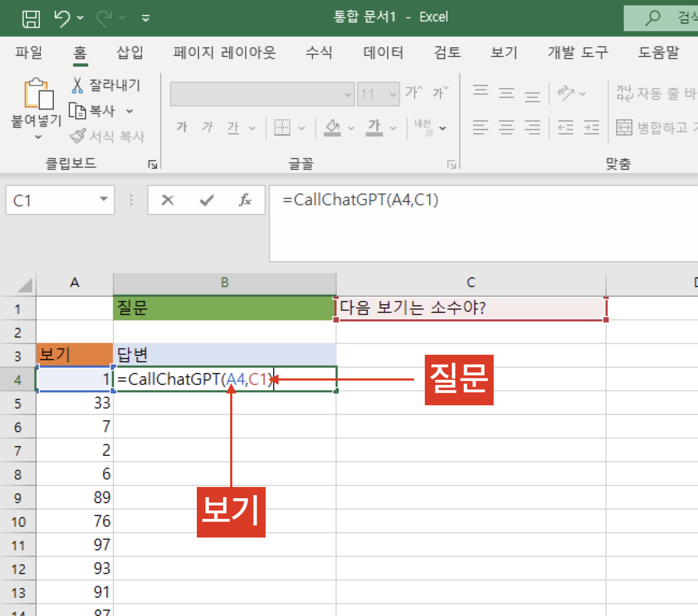Expand the 복사 dropdown arrow
The width and height of the screenshot is (698, 616).
129,111
